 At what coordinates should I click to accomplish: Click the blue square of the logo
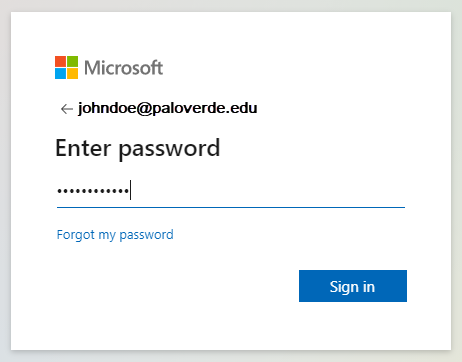pyautogui.click(x=60, y=74)
